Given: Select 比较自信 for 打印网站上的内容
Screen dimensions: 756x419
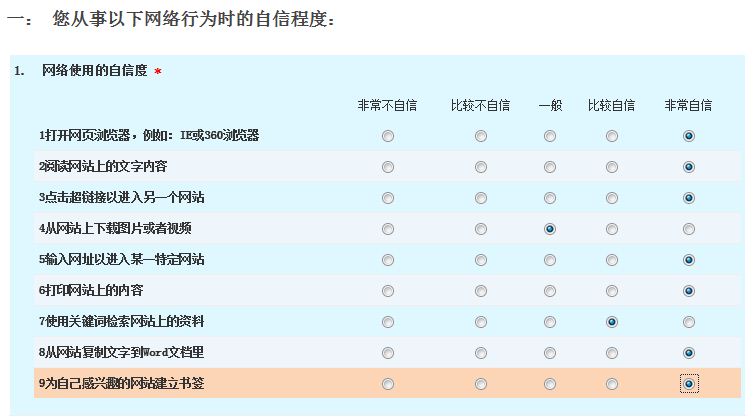Looking at the screenshot, I should [611, 291].
